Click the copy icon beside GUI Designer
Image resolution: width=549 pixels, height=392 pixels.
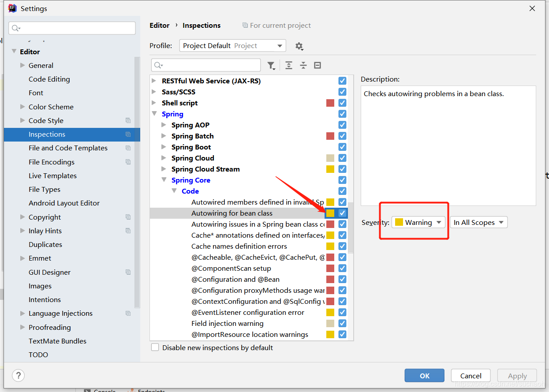128,272
